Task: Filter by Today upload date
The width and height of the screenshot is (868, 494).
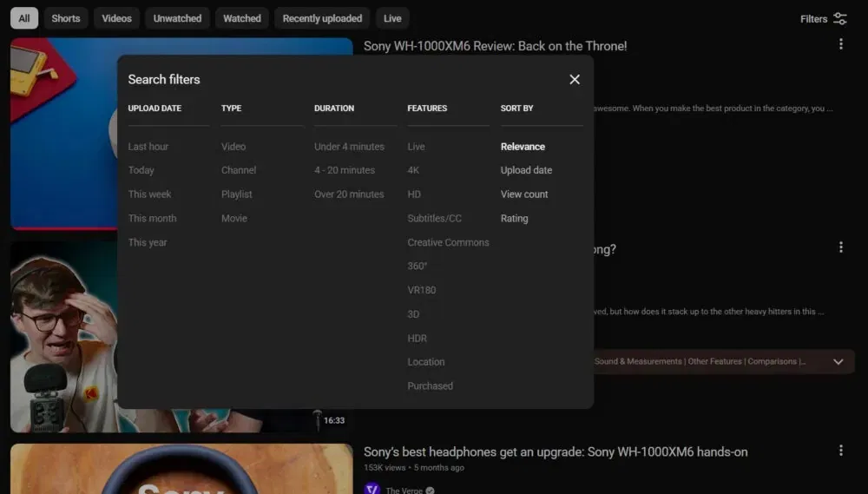Action: point(141,170)
